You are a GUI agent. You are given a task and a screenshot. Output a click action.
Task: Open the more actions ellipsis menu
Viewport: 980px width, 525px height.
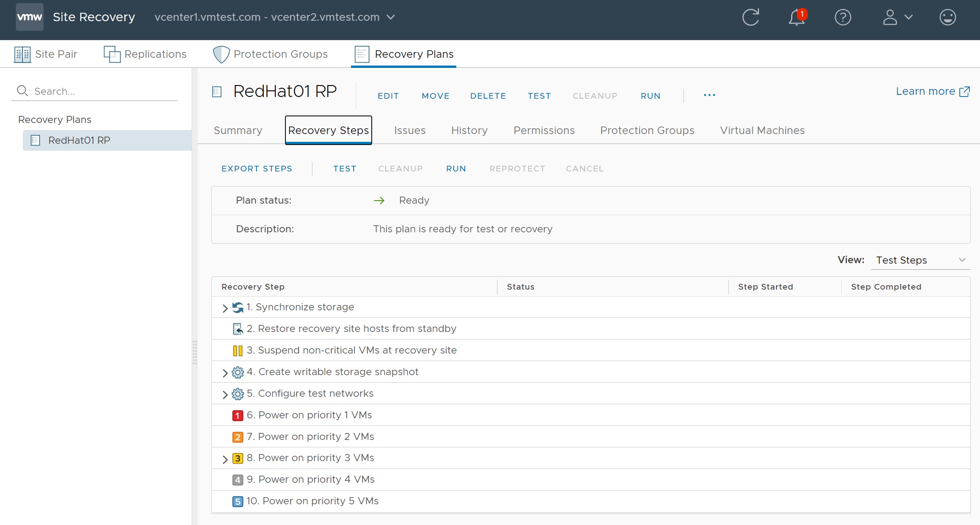pyautogui.click(x=709, y=95)
